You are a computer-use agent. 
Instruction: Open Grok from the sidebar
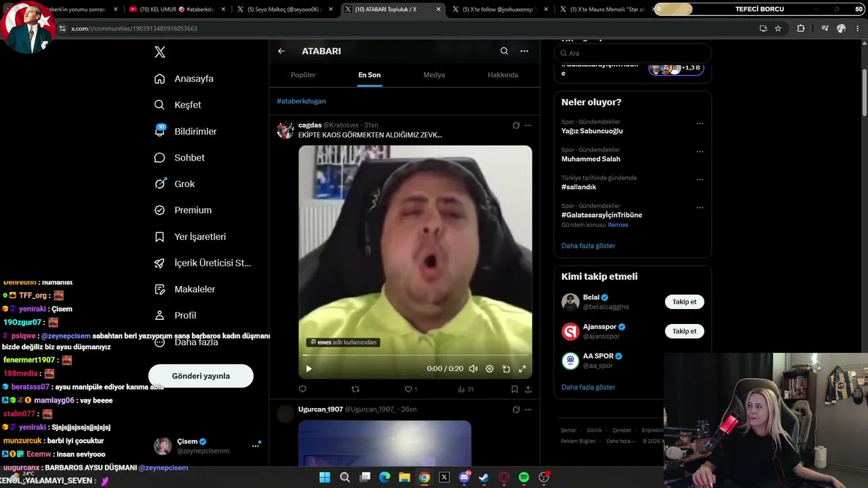pos(174,184)
